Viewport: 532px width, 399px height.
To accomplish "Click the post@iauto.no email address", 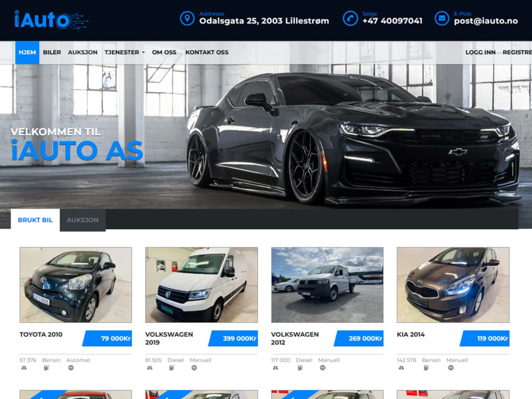I will 486,21.
